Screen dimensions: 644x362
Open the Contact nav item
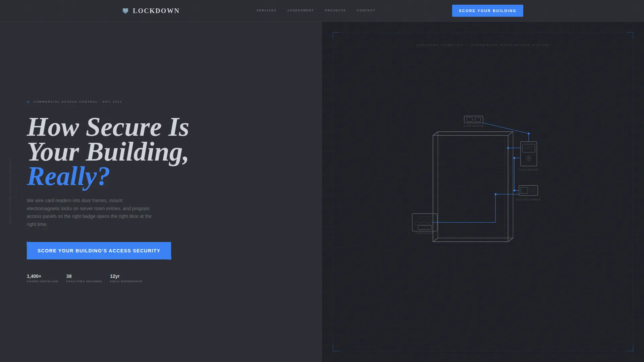[x=366, y=10]
